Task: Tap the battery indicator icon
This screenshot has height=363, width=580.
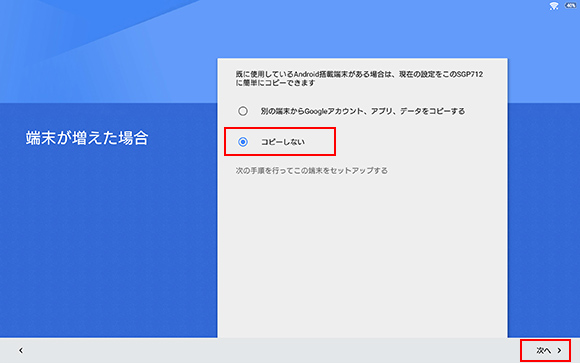Action: coord(570,5)
